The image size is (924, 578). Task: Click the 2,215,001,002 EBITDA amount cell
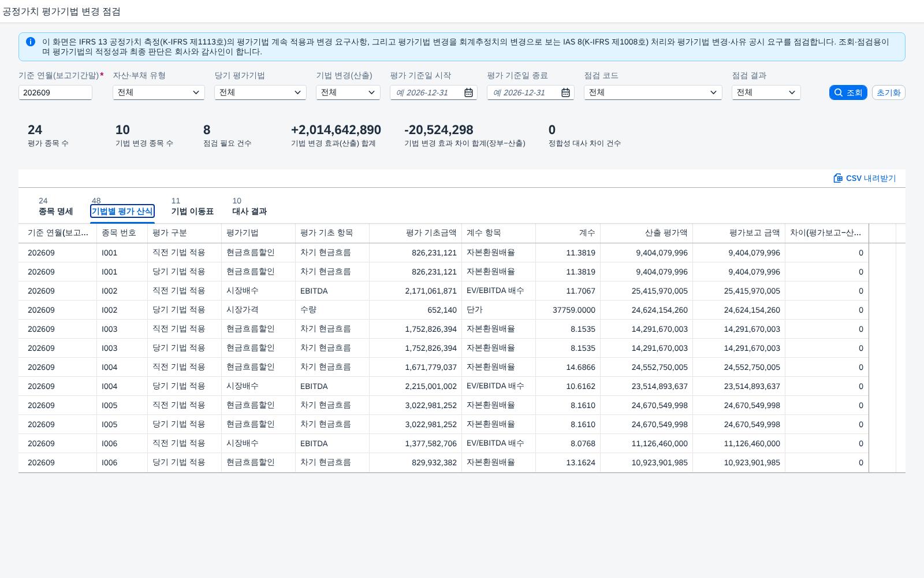click(416, 386)
